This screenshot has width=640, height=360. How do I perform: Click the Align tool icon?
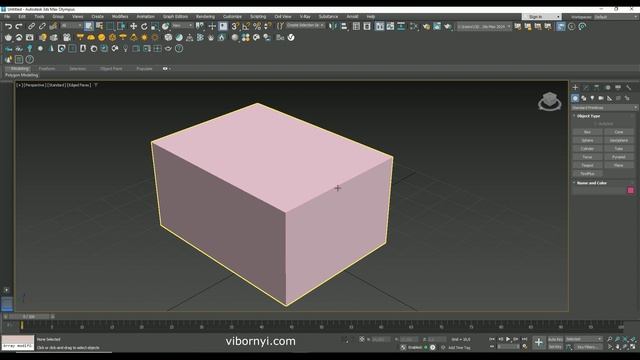coord(344,27)
